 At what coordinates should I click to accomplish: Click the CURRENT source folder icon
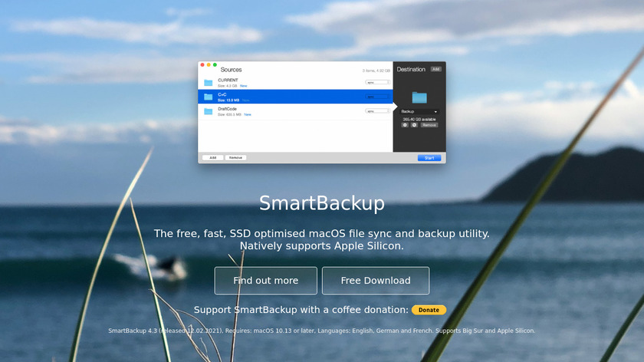[x=209, y=83]
